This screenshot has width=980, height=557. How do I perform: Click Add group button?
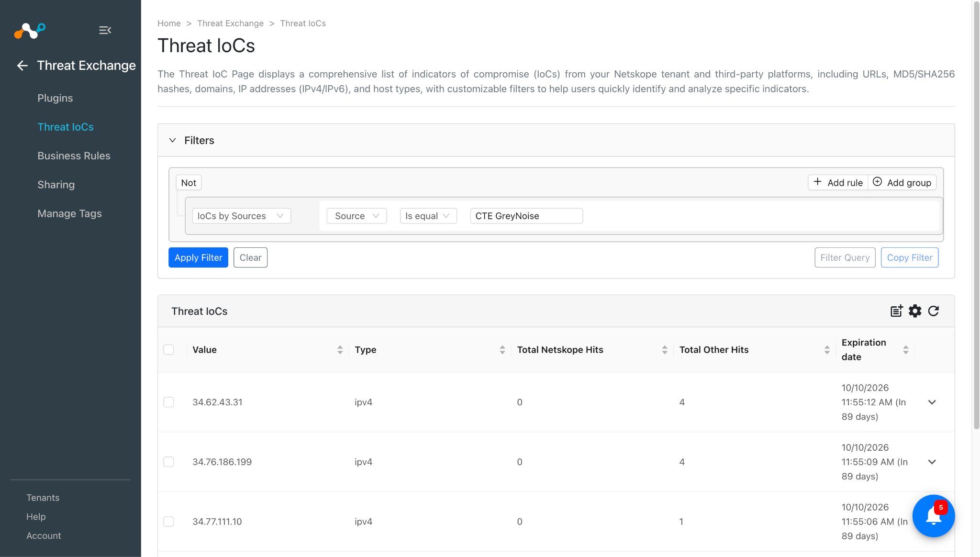point(902,182)
